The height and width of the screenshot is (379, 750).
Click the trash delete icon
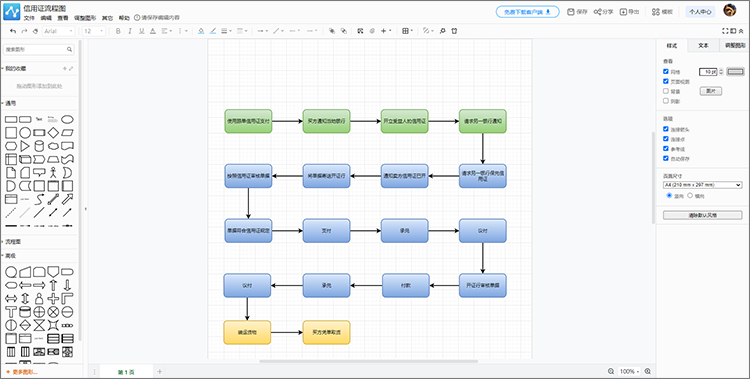click(x=454, y=31)
